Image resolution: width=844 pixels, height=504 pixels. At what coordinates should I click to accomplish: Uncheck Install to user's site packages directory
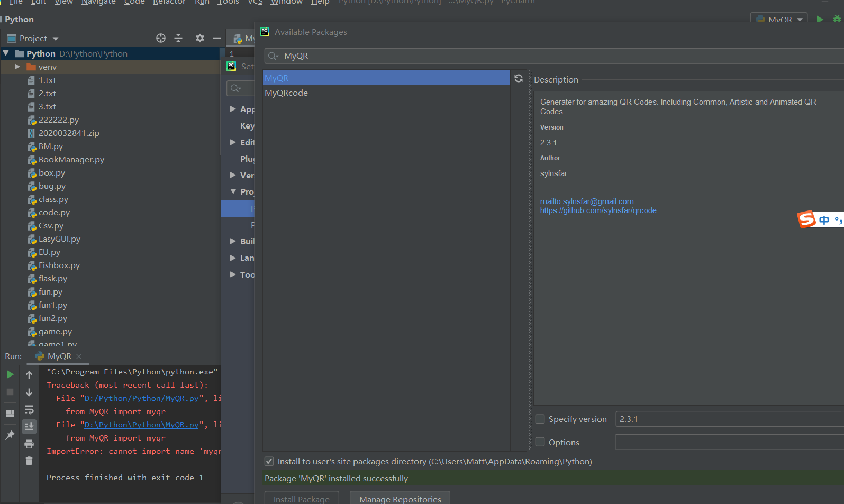click(269, 461)
